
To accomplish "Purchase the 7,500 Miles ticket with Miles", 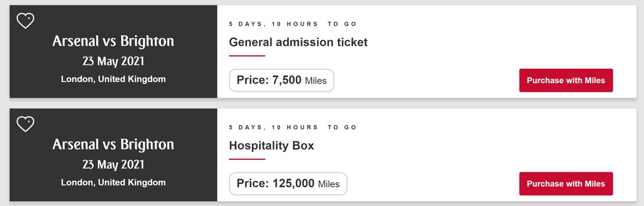I will 566,80.
